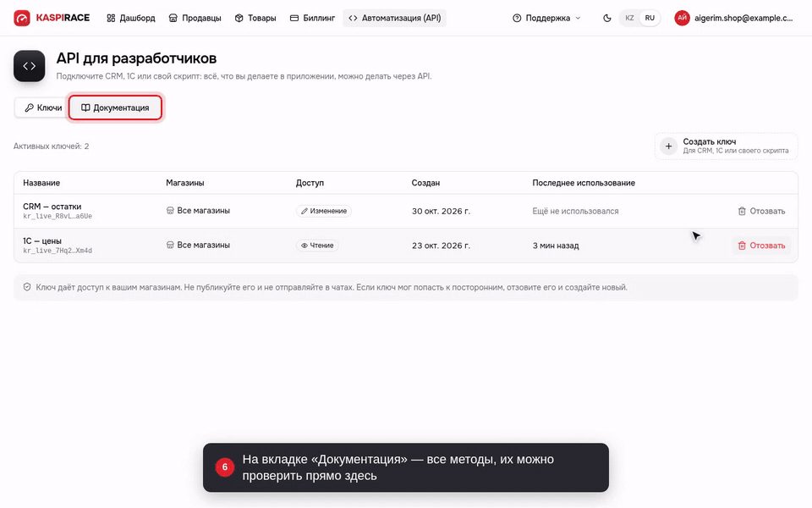Click the date 23 окт. 2026 г.

pos(441,246)
